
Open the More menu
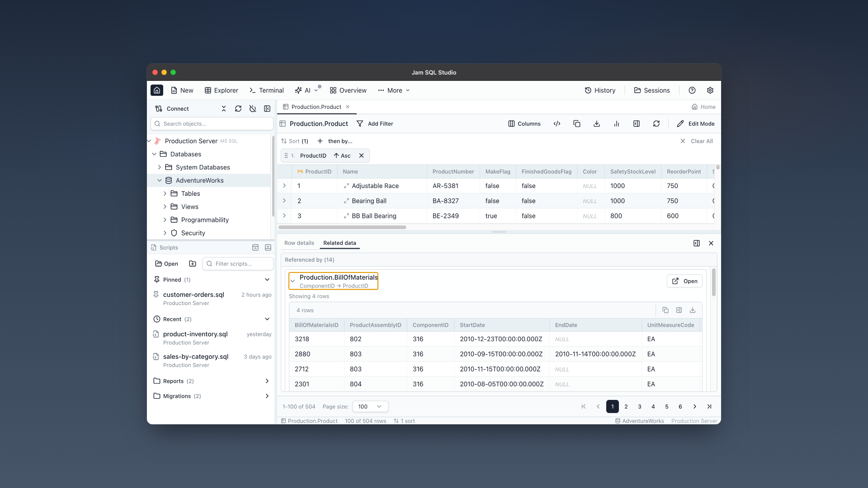[393, 90]
